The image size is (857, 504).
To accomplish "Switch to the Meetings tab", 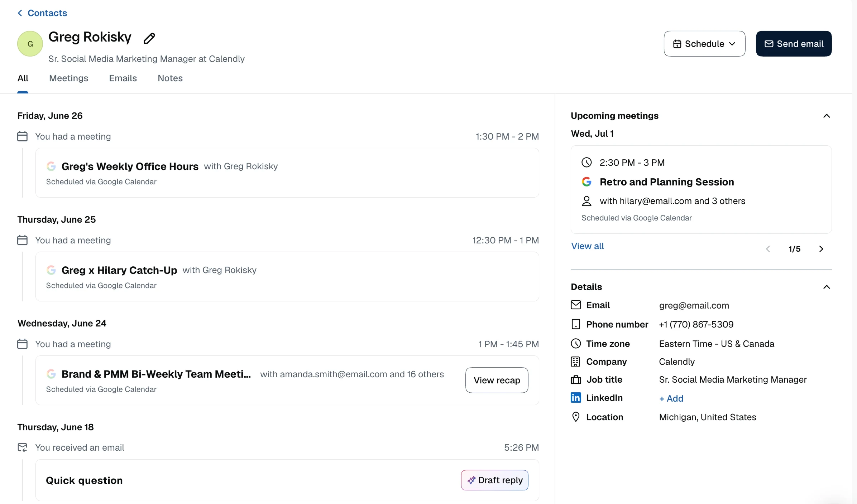I will pyautogui.click(x=68, y=78).
